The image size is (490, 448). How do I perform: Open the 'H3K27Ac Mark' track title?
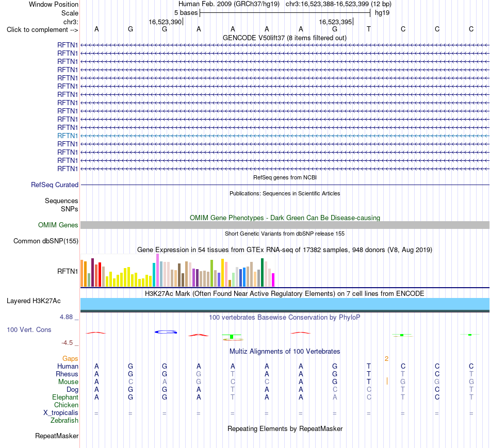point(285,294)
